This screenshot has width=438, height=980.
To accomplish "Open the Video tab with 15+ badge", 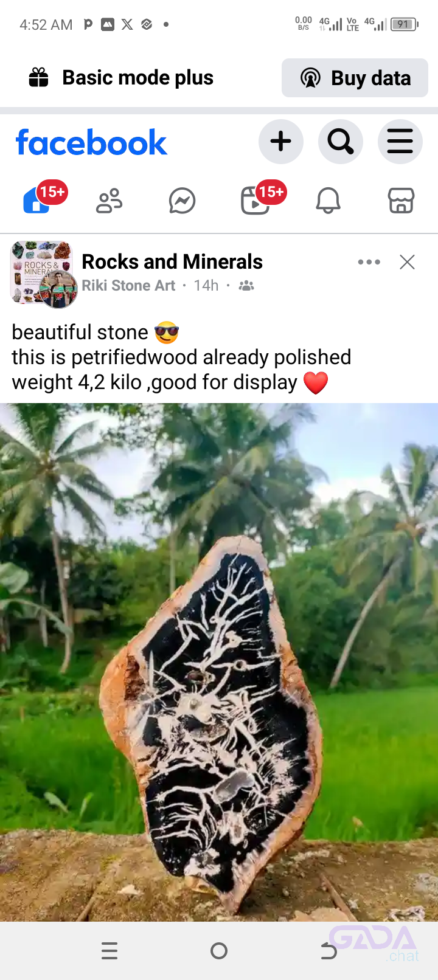I will [255, 200].
